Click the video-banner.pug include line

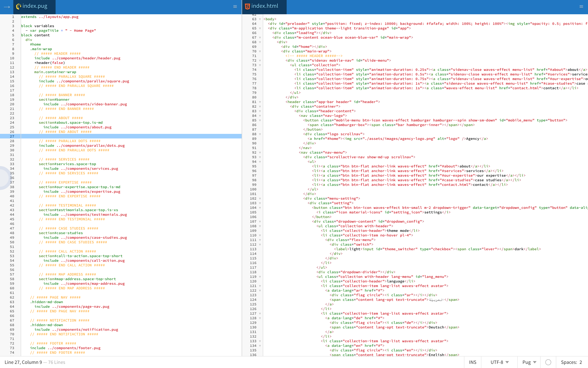point(85,104)
